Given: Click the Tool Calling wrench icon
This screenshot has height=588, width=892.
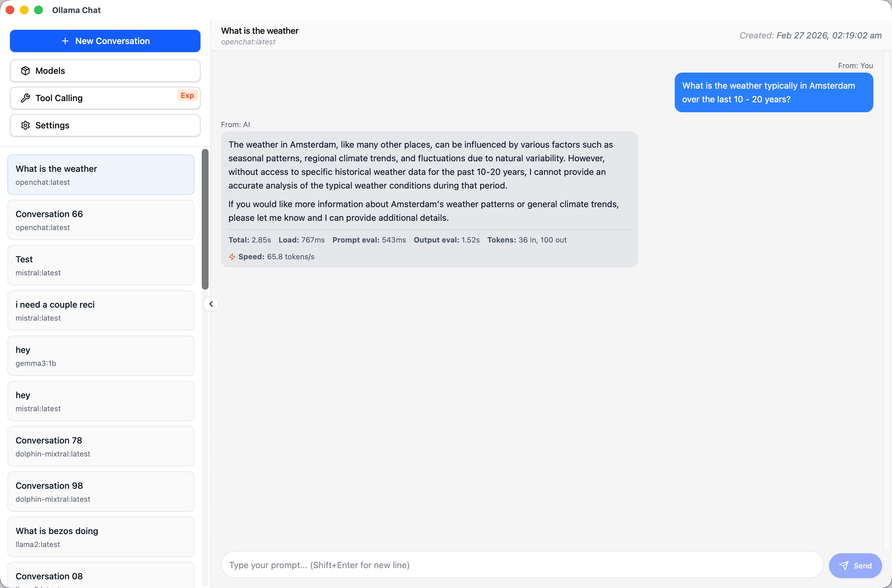Looking at the screenshot, I should pyautogui.click(x=25, y=98).
